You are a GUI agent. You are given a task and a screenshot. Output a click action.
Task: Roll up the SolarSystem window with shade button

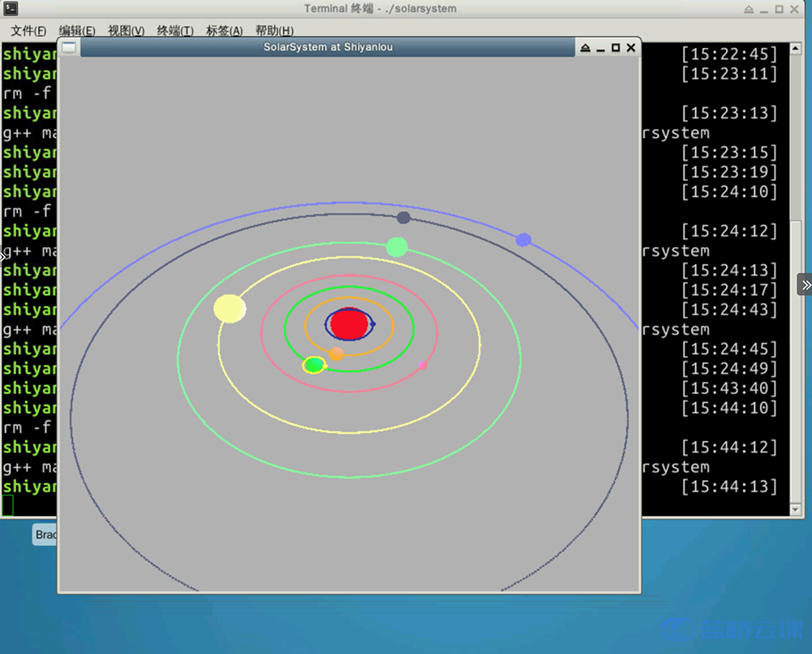(x=585, y=48)
